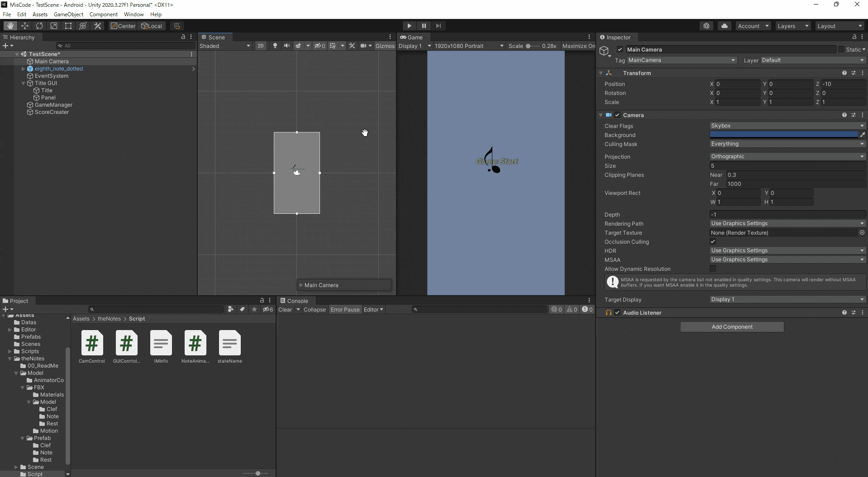Select the Scale tool
The width and height of the screenshot is (868, 477).
[x=53, y=26]
